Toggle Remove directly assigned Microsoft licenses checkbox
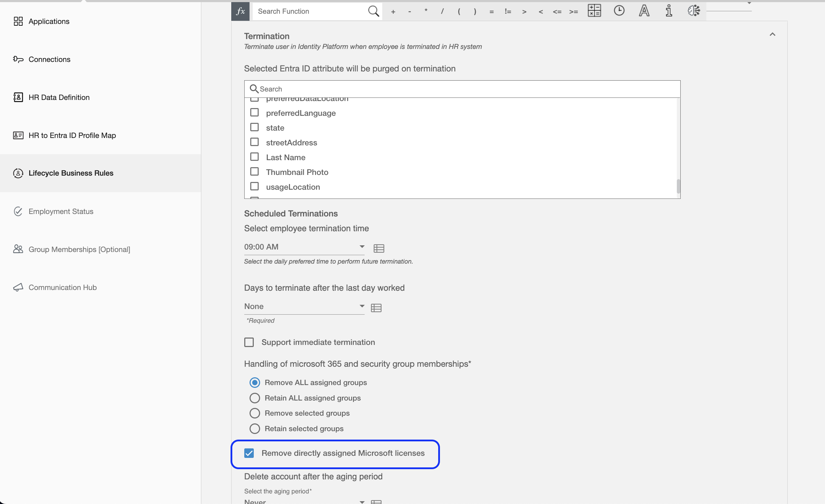Screen dimensions: 825x504 (x=249, y=453)
